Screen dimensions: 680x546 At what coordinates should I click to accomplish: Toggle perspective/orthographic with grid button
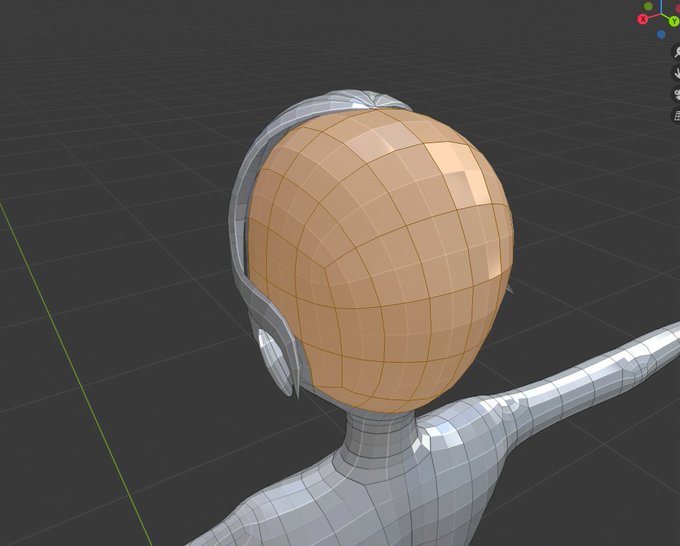[676, 115]
